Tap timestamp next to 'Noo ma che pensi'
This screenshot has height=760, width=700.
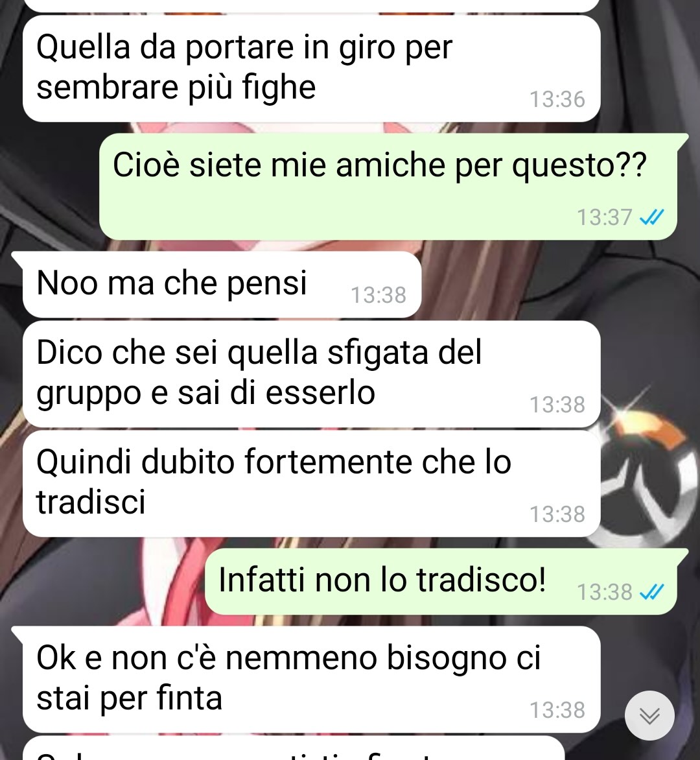[379, 295]
